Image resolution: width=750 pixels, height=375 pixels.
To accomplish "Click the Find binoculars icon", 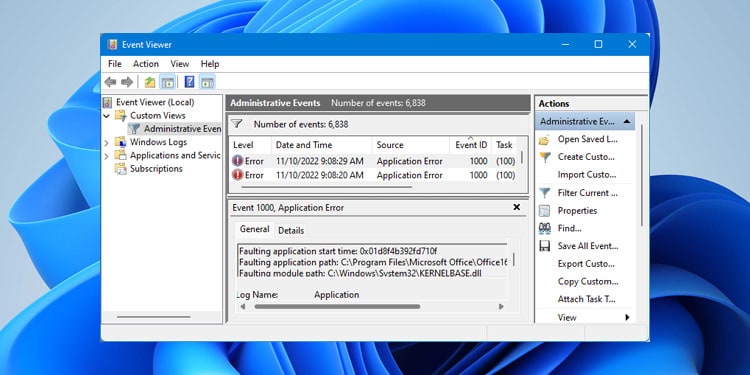I will coord(544,229).
